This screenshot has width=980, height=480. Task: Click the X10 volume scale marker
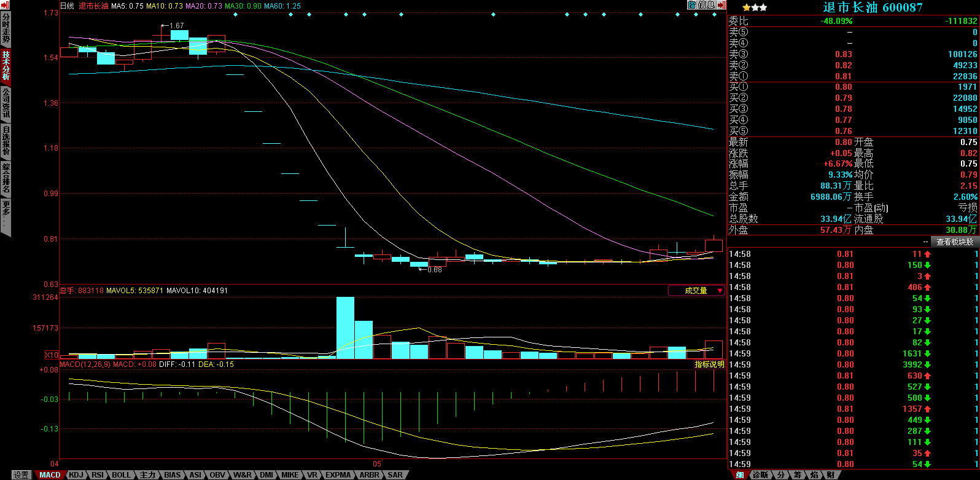(x=52, y=355)
